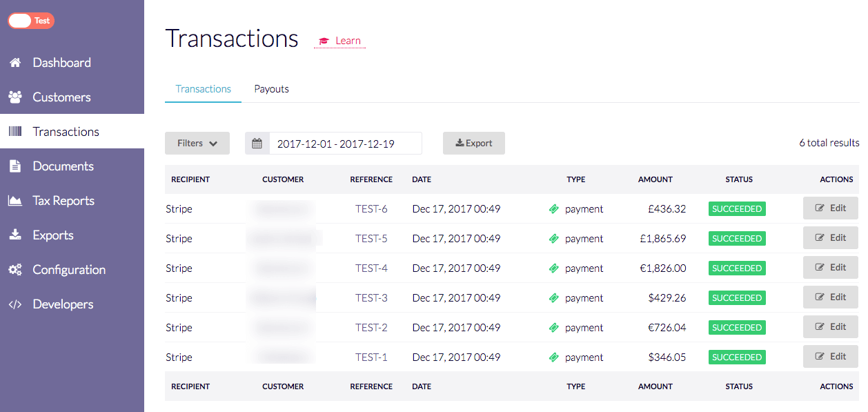The height and width of the screenshot is (412, 868).
Task: Sort by the Amount column header
Action: coord(655,179)
